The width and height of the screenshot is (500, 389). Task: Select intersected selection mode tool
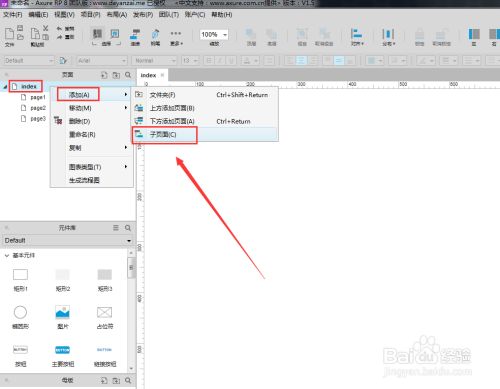point(97,34)
